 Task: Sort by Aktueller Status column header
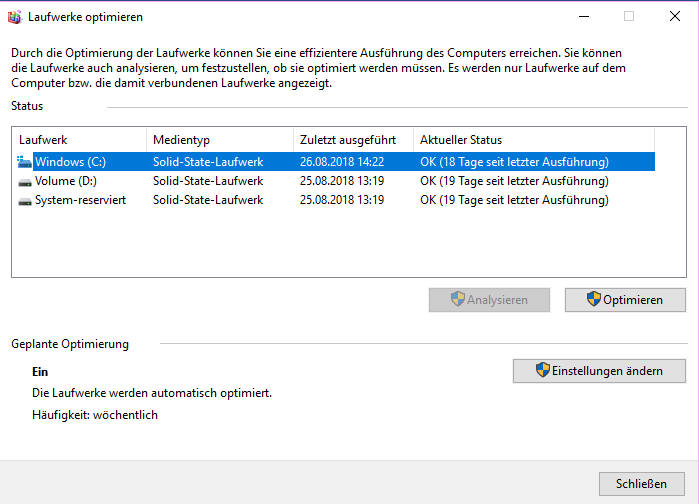click(x=534, y=140)
